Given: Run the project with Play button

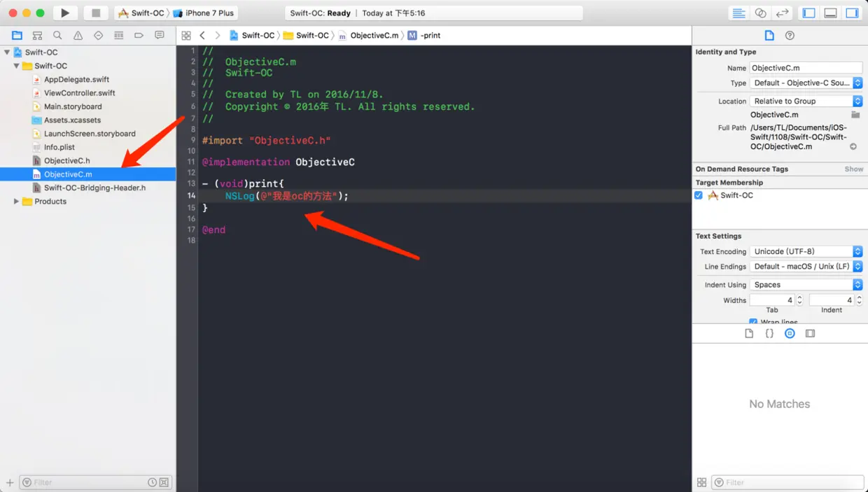Looking at the screenshot, I should [x=65, y=13].
